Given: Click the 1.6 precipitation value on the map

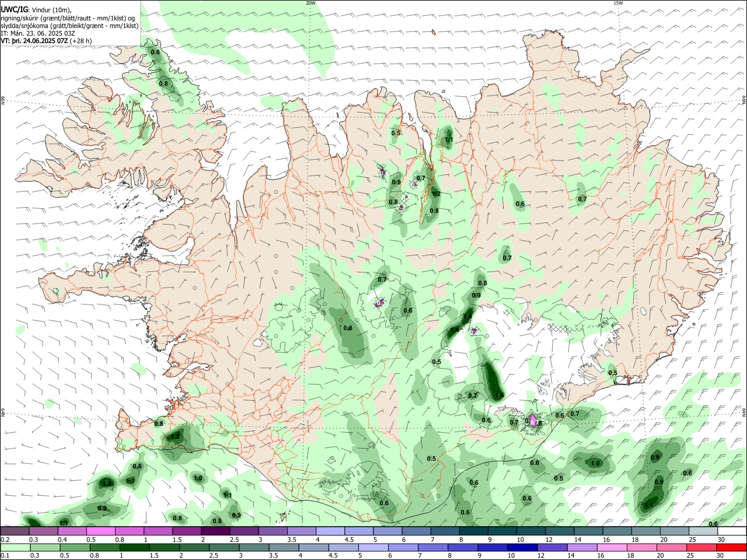Looking at the screenshot, I should pos(500,395).
